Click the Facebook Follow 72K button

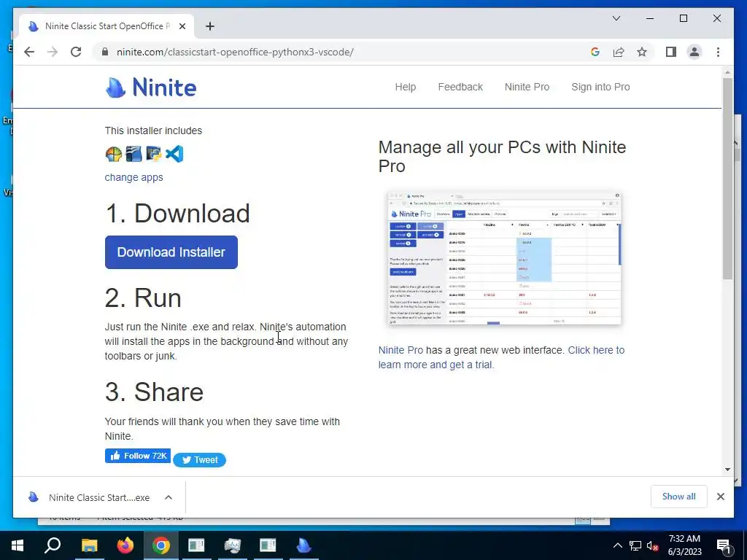(138, 456)
